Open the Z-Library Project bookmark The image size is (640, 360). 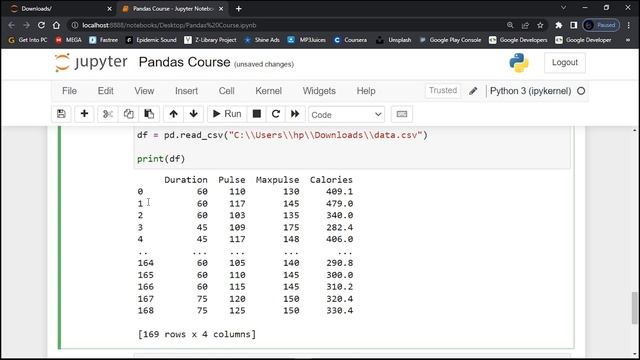point(210,40)
